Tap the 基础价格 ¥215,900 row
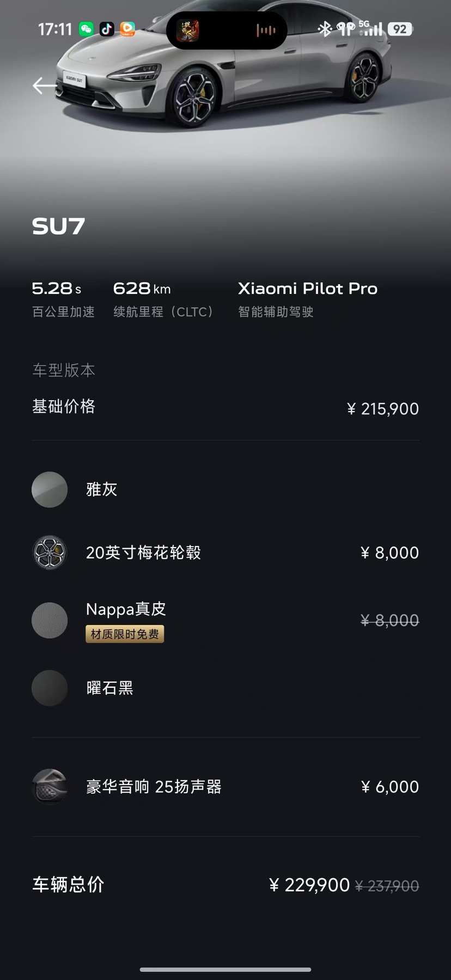451x980 pixels. click(225, 408)
